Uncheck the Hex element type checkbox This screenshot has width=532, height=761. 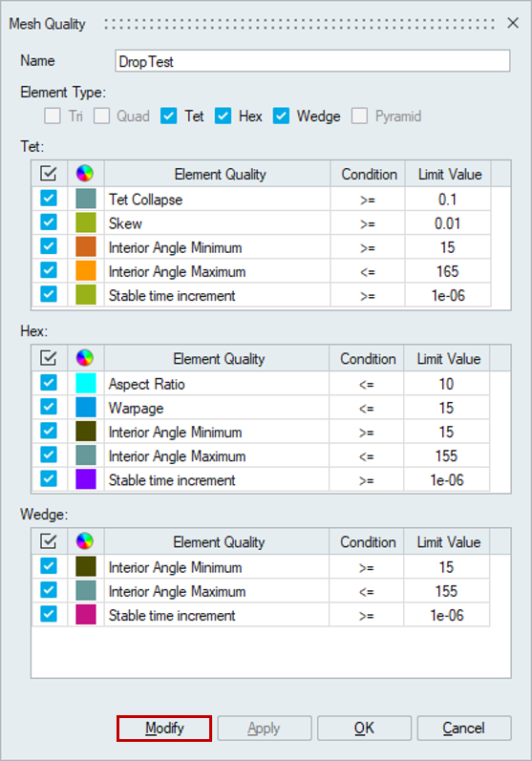click(223, 116)
